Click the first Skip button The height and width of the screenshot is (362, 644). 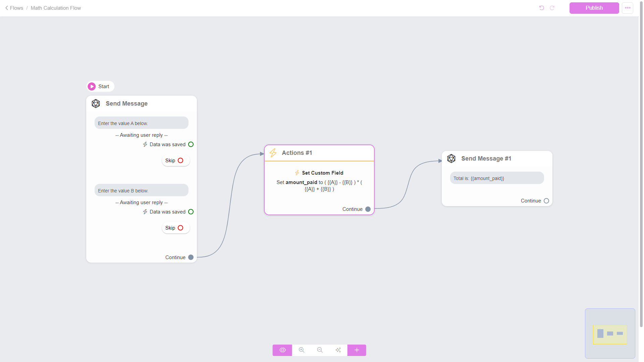(175, 161)
